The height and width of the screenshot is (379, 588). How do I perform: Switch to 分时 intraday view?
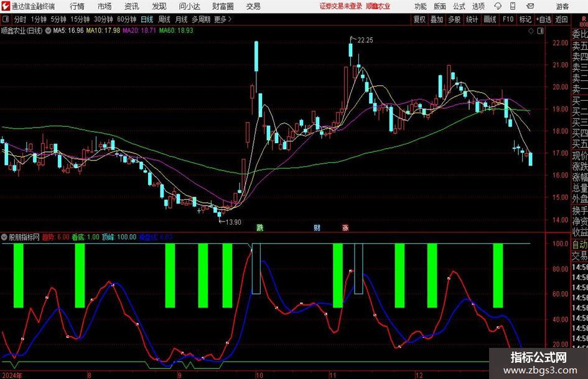pos(20,19)
